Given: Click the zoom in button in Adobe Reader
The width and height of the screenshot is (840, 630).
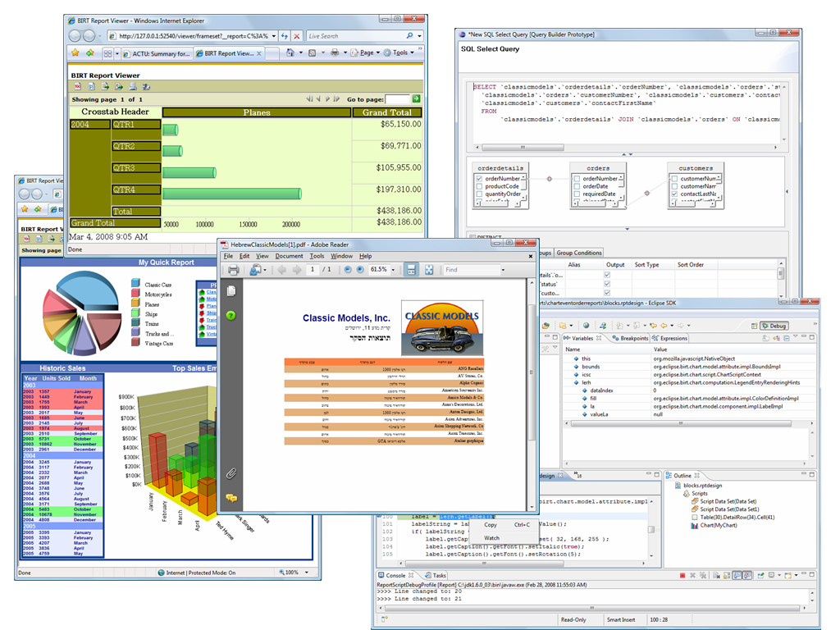Looking at the screenshot, I should coord(360,270).
